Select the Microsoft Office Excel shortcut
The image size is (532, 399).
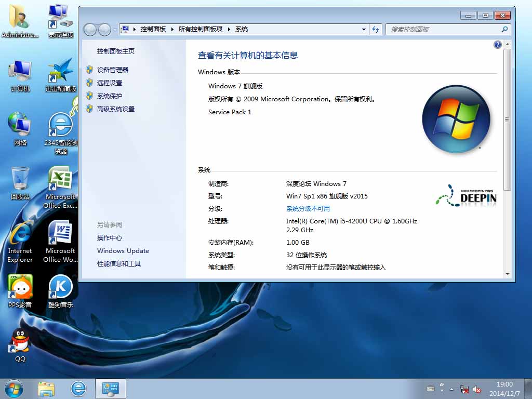[60, 187]
